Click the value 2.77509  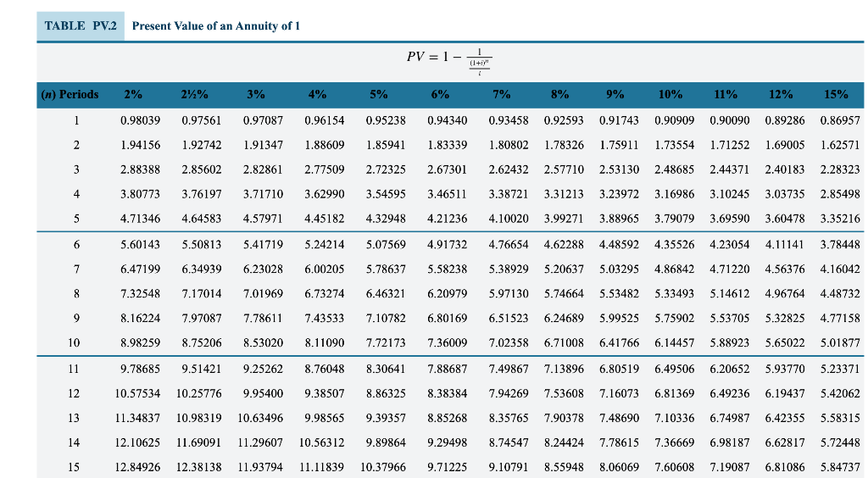(325, 170)
